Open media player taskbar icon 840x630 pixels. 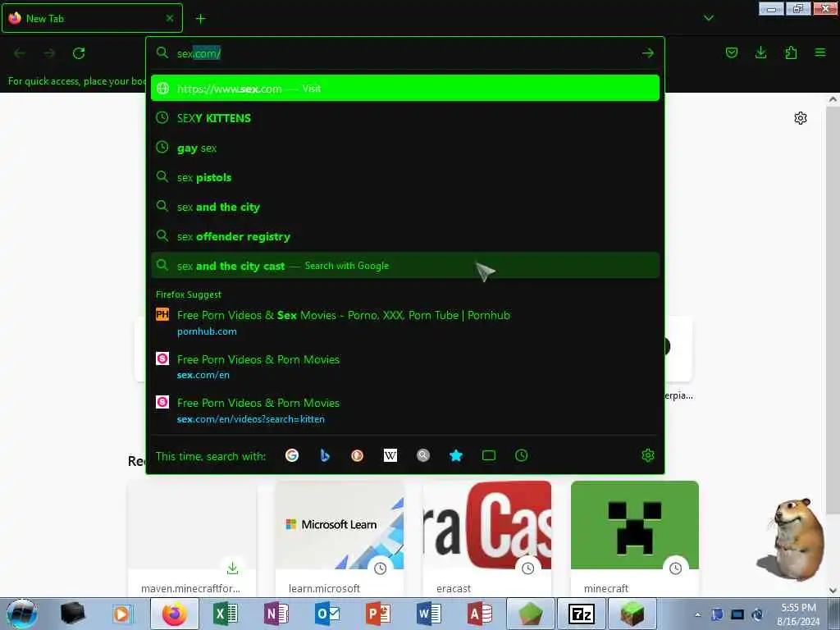123,614
